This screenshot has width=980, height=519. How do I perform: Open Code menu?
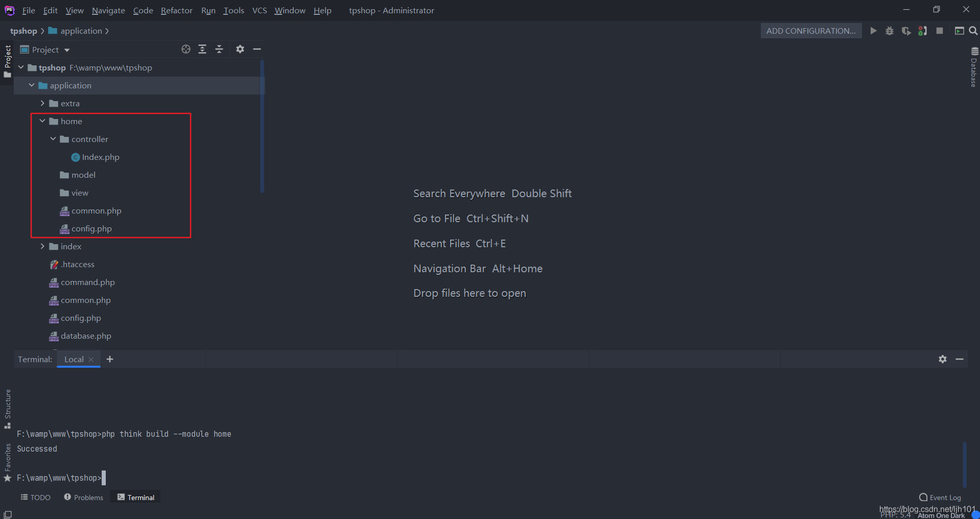[x=143, y=10]
